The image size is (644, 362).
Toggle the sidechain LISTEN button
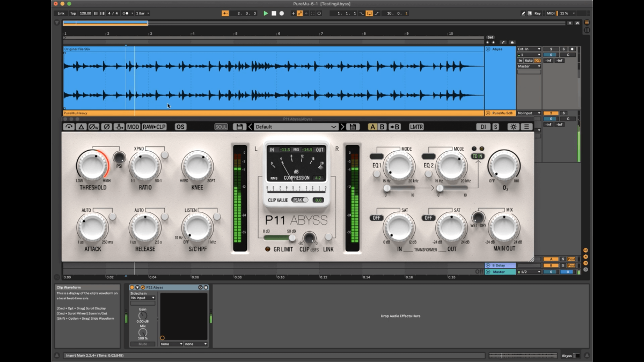click(x=217, y=217)
